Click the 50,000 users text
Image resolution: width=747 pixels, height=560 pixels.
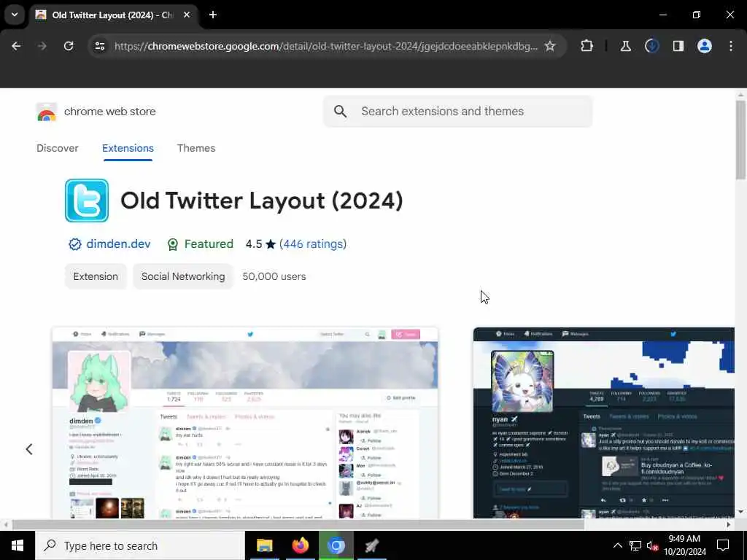point(274,276)
